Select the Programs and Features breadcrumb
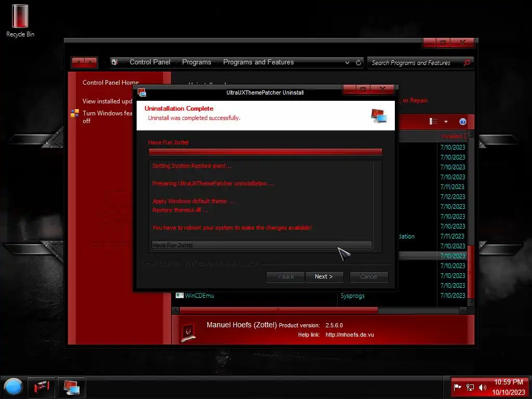Screen dimensions: 532x399 (258, 62)
